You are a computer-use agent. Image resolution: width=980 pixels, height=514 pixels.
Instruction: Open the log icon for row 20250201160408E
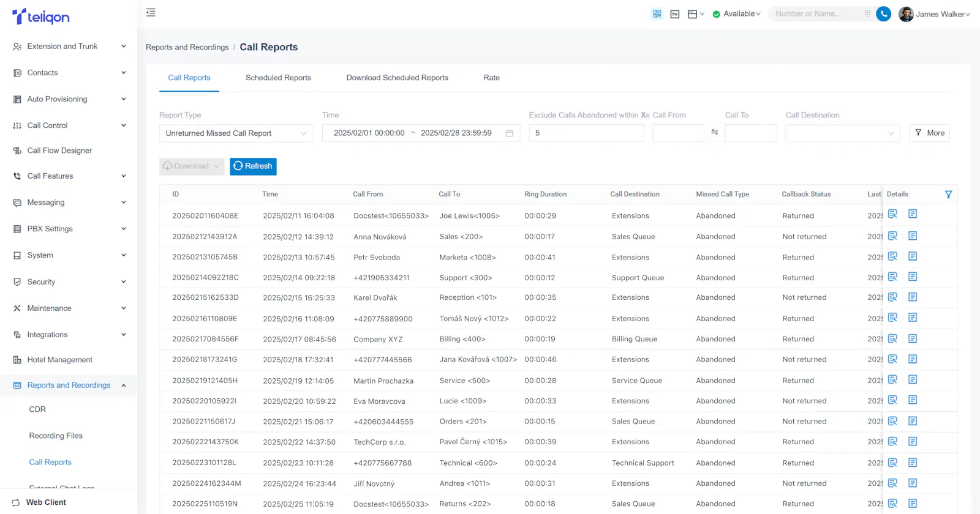(913, 214)
